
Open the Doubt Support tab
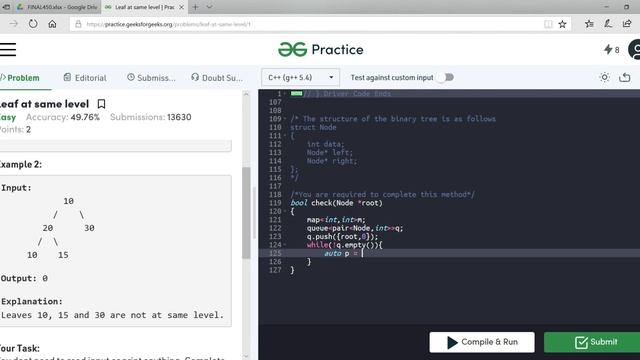(217, 78)
